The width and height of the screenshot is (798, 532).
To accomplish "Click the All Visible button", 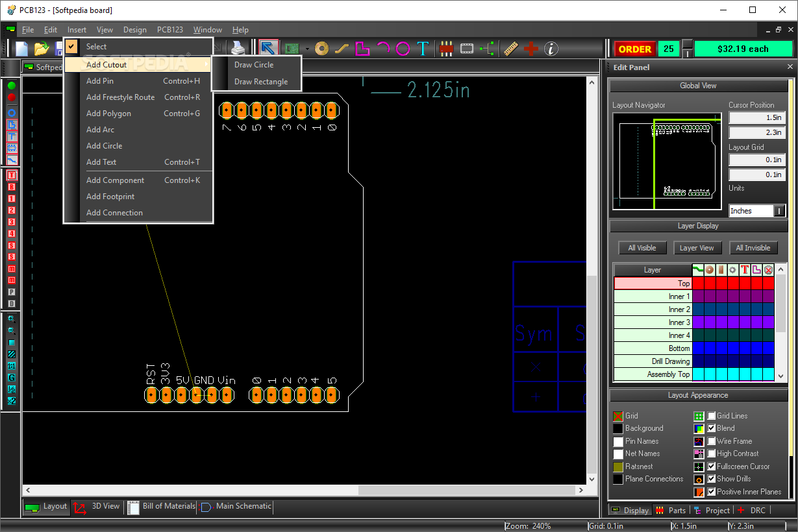I will (642, 248).
